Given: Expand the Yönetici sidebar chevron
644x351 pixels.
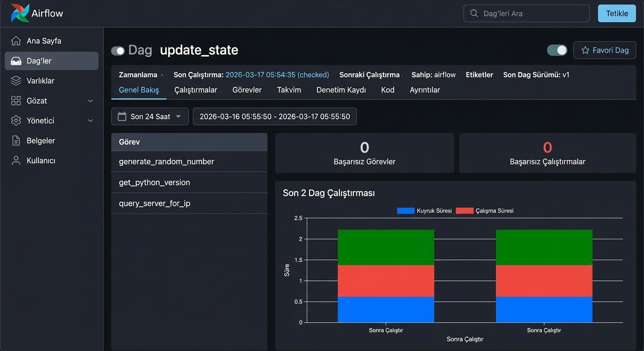Looking at the screenshot, I should (91, 121).
